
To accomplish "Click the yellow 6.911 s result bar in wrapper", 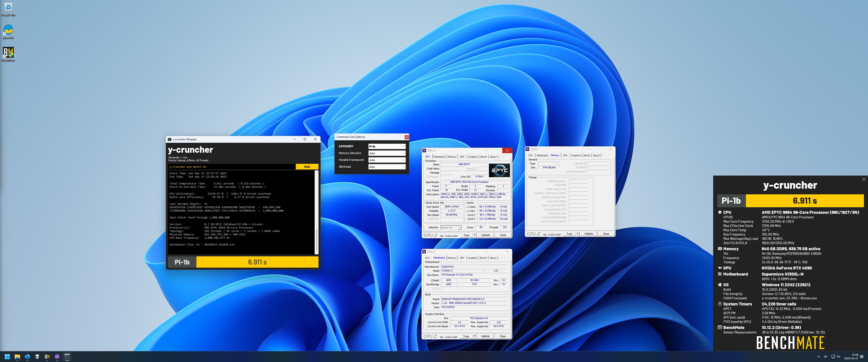I will tap(257, 262).
